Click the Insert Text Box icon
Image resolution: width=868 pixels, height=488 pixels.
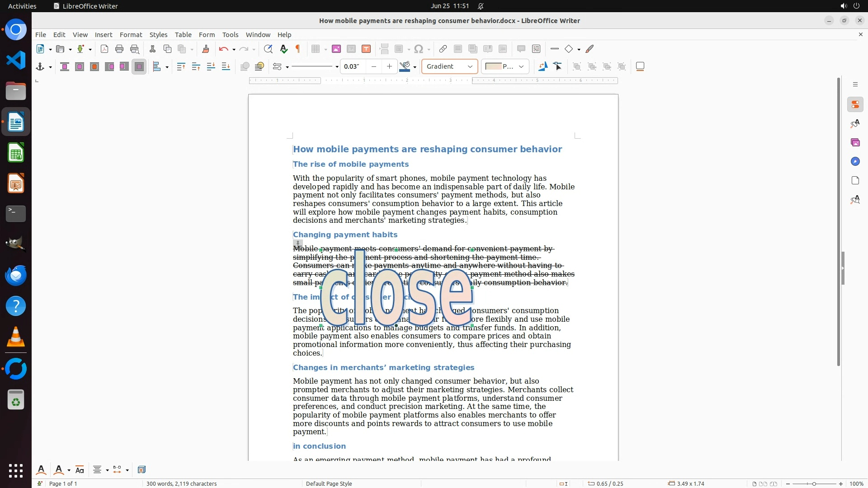coord(366,49)
